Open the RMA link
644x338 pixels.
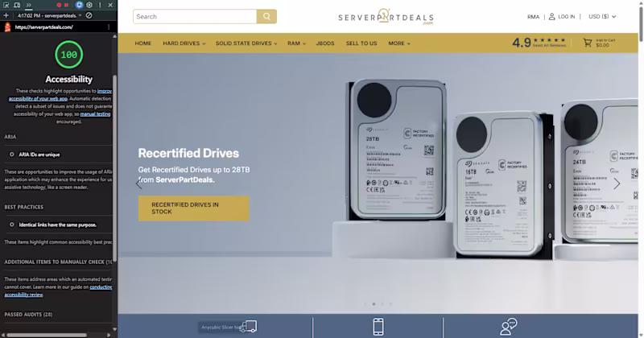[533, 17]
